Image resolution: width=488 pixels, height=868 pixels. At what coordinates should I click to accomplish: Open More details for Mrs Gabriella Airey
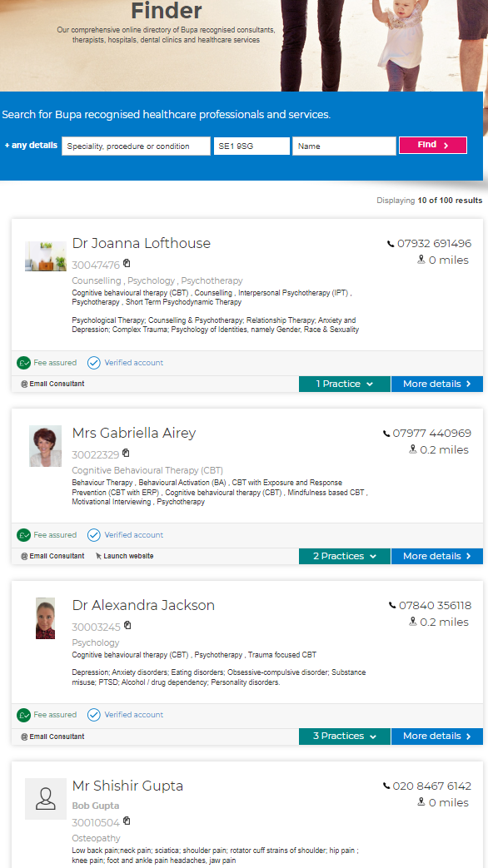tap(437, 557)
